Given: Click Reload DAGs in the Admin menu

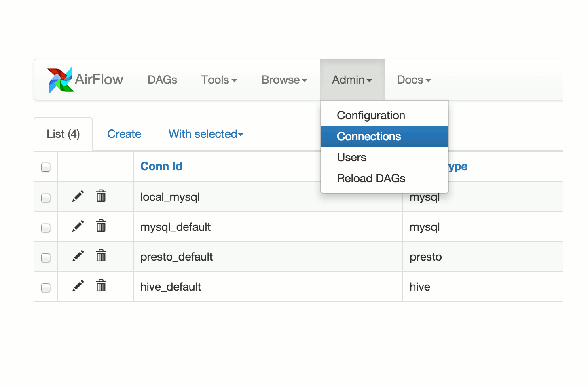Looking at the screenshot, I should [371, 178].
